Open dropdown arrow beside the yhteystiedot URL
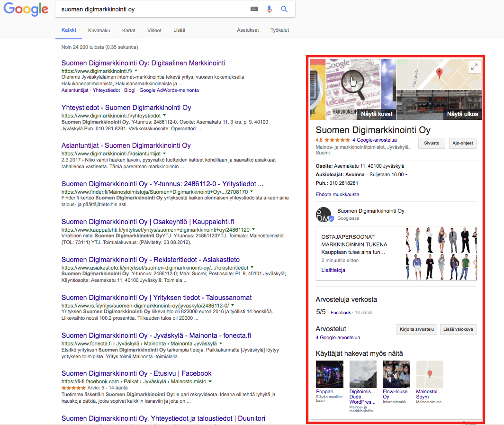 coord(164,115)
